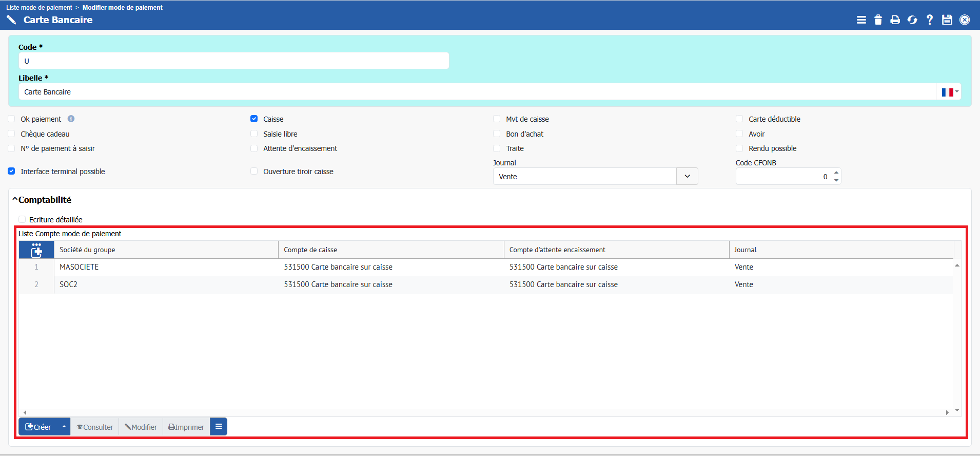This screenshot has height=456, width=980.
Task: Open the Journal dropdown showing Vente
Action: (x=687, y=176)
